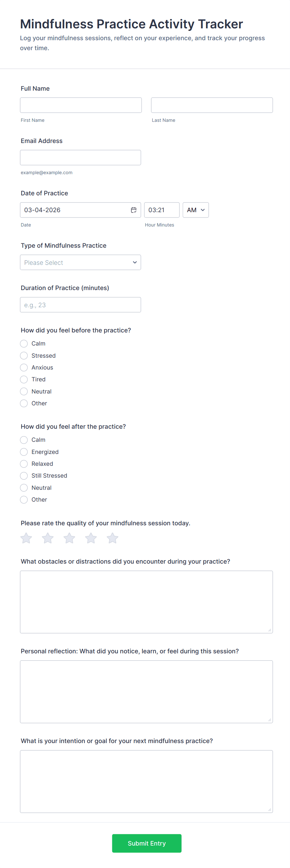Click the personal reflection text area
The height and width of the screenshot is (868, 290).
146,691
